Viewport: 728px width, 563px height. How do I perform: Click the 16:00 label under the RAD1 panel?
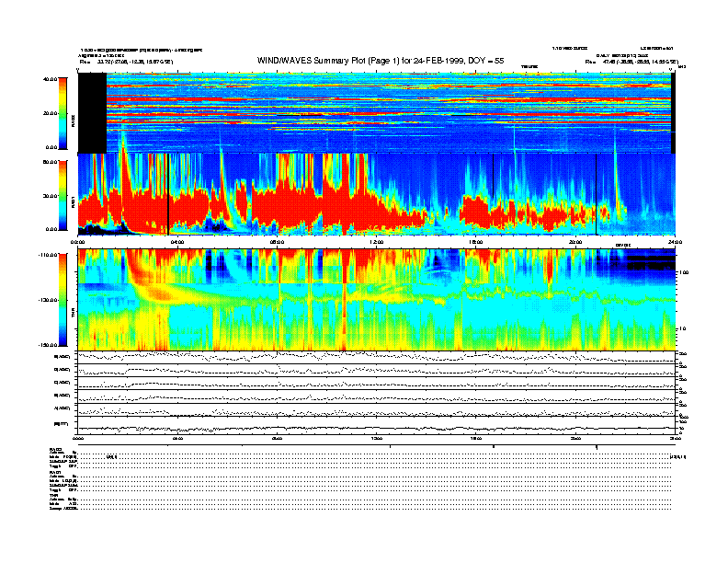[x=476, y=242]
